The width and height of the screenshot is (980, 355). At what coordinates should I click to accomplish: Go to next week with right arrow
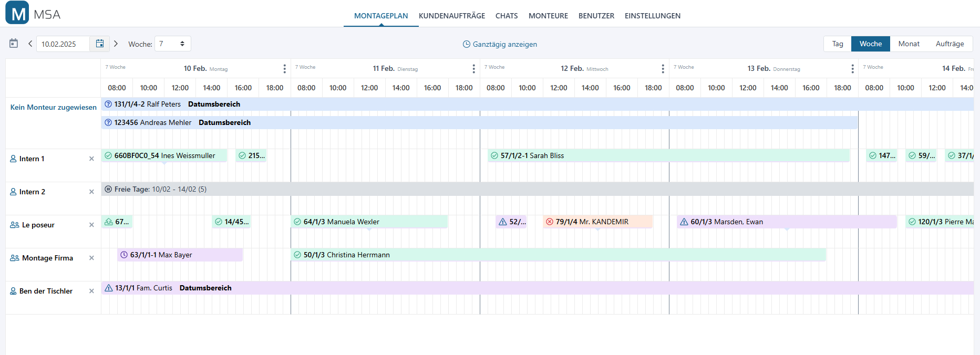[x=116, y=44]
